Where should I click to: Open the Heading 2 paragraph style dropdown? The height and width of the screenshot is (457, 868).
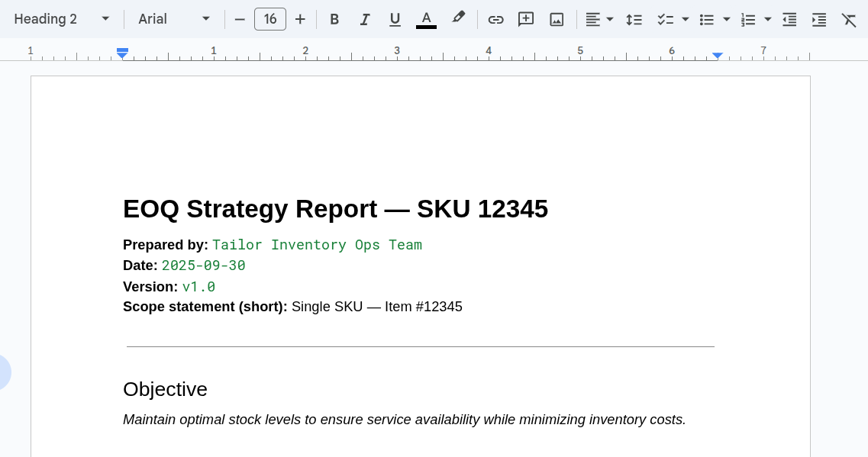tap(62, 19)
